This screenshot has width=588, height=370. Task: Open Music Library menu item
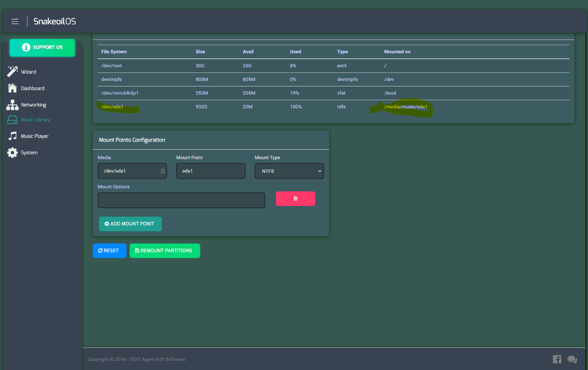point(36,120)
